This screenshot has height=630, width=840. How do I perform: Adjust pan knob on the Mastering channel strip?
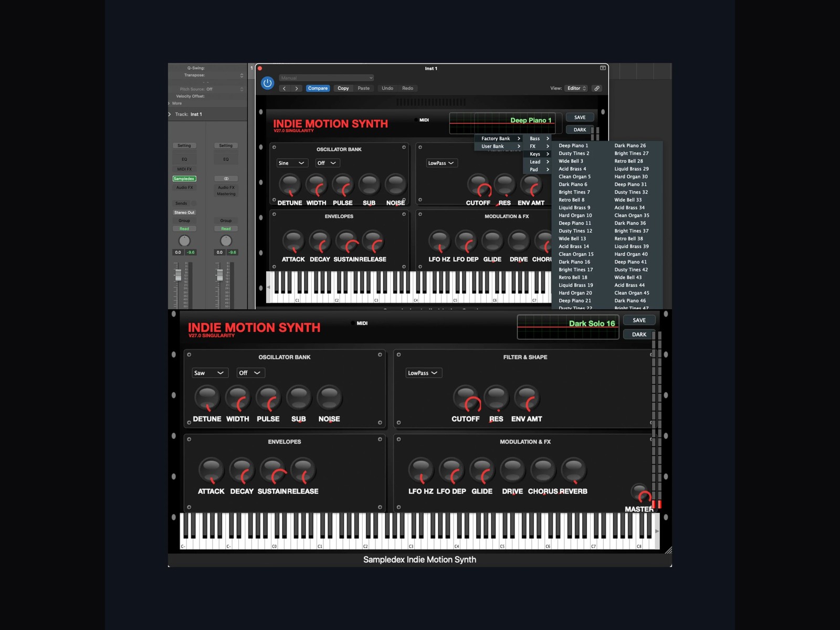pos(226,240)
